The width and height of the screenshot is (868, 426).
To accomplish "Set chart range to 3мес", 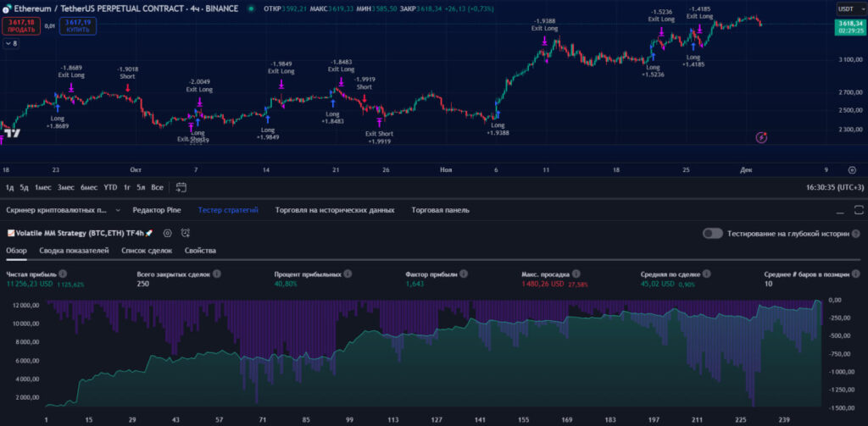I will 65,187.
